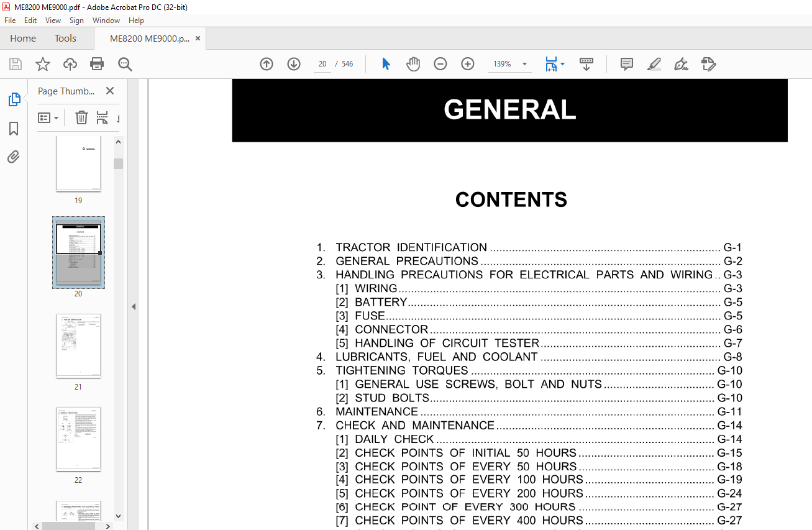The image size is (812, 530).
Task: Switch to the Home tab
Action: pos(23,38)
